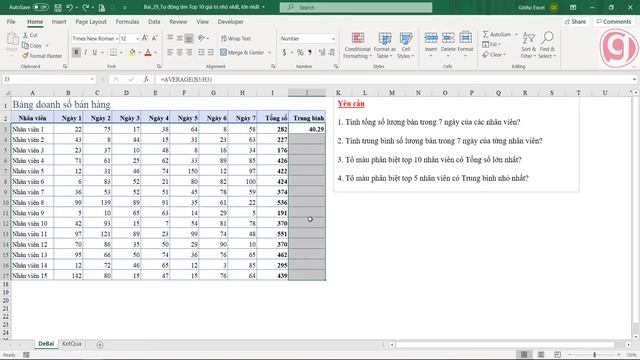
Task: Click the Save icon in title bar
Action: tap(58, 7)
